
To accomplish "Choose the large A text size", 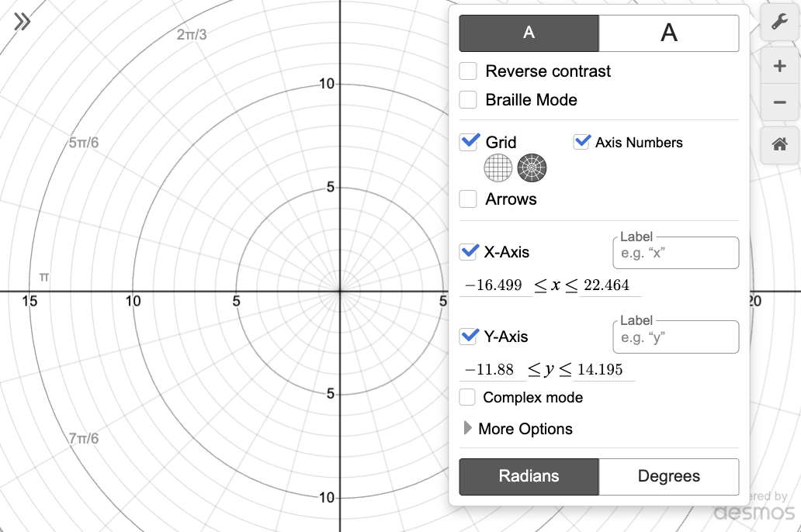I will [669, 33].
